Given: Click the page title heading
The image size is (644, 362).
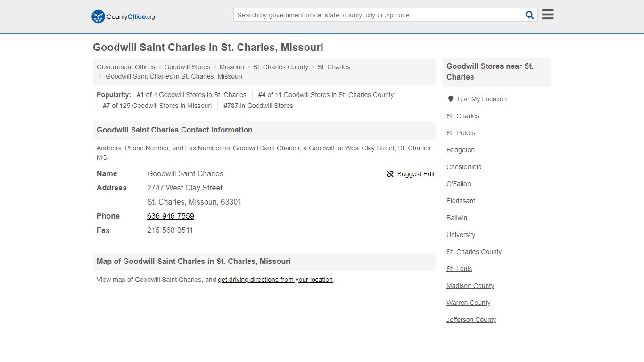Looking at the screenshot, I should [208, 48].
